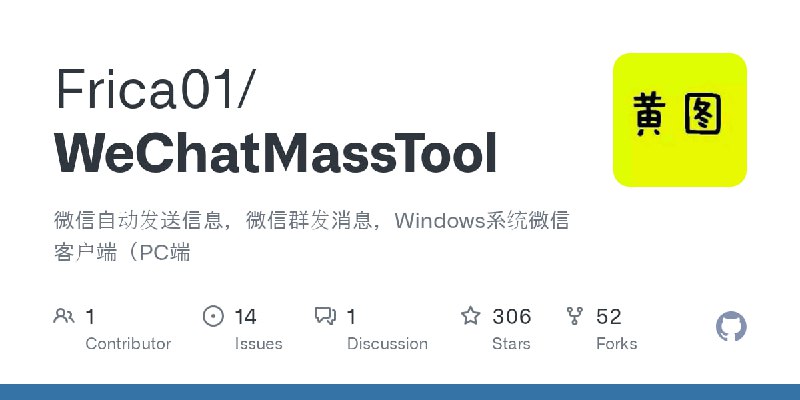The height and width of the screenshot is (400, 800).
Task: Select the Stars label
Action: pyautogui.click(x=511, y=343)
